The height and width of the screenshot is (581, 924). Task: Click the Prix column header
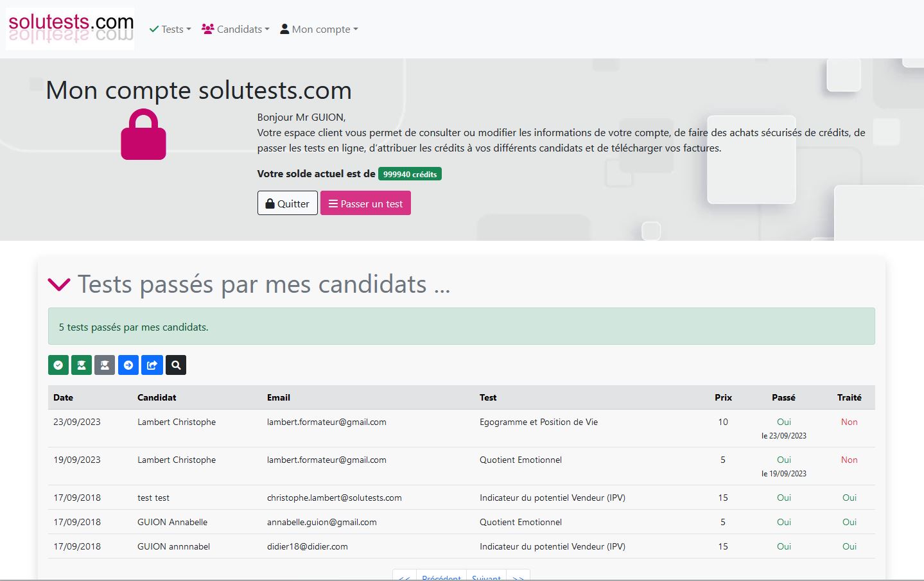click(723, 397)
